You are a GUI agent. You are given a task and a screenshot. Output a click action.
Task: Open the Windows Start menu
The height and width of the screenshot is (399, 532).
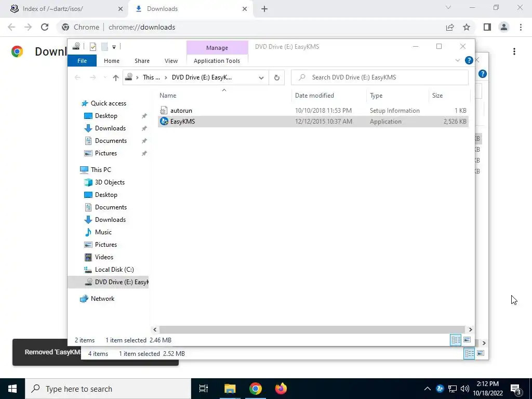pos(12,389)
